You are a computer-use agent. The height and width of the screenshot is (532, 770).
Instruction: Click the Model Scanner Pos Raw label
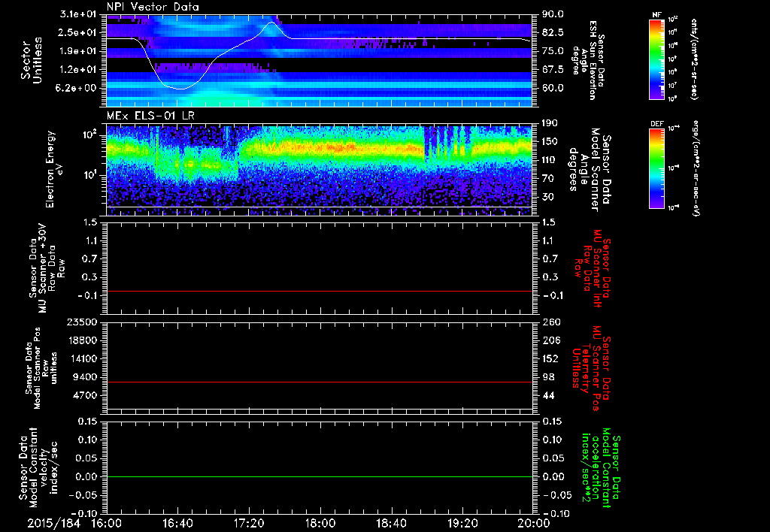click(x=41, y=368)
